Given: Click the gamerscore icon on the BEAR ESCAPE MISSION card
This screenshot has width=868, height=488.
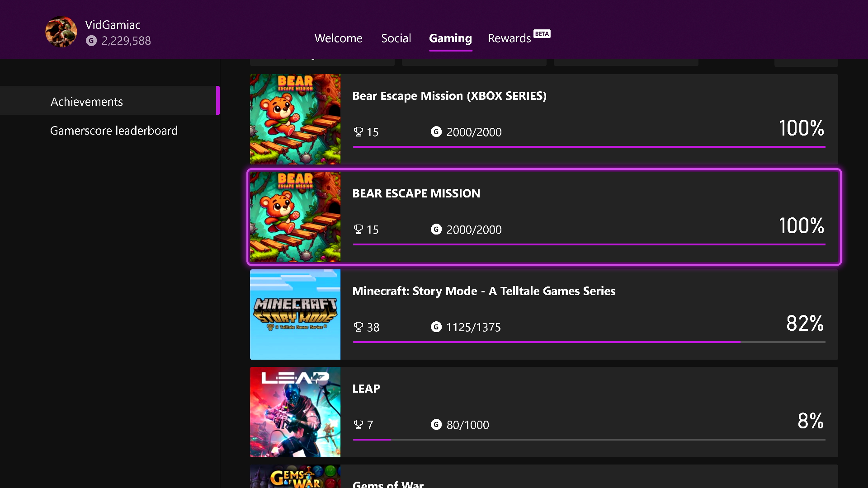Looking at the screenshot, I should tap(436, 229).
